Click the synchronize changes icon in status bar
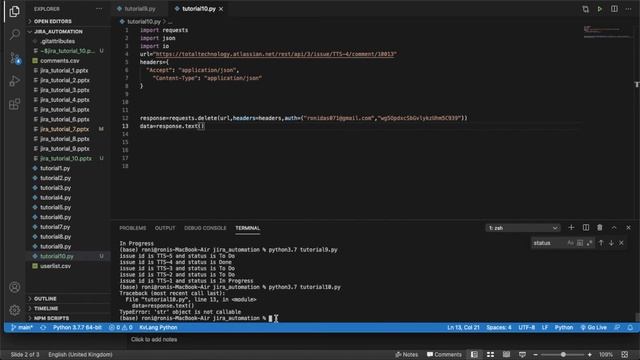The width and height of the screenshot is (640, 360). (x=43, y=327)
